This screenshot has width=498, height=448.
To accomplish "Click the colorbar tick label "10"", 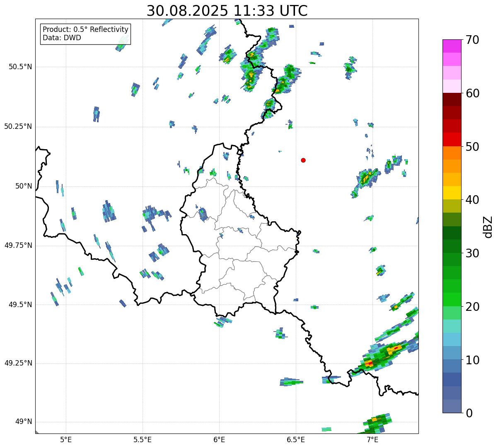I will pyautogui.click(x=472, y=360).
